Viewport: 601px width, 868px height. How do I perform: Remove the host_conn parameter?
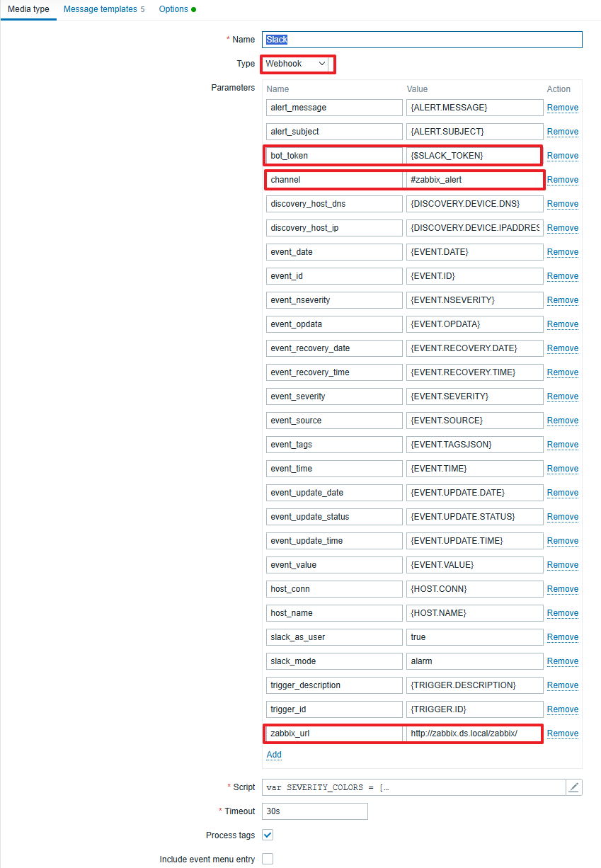click(x=563, y=589)
